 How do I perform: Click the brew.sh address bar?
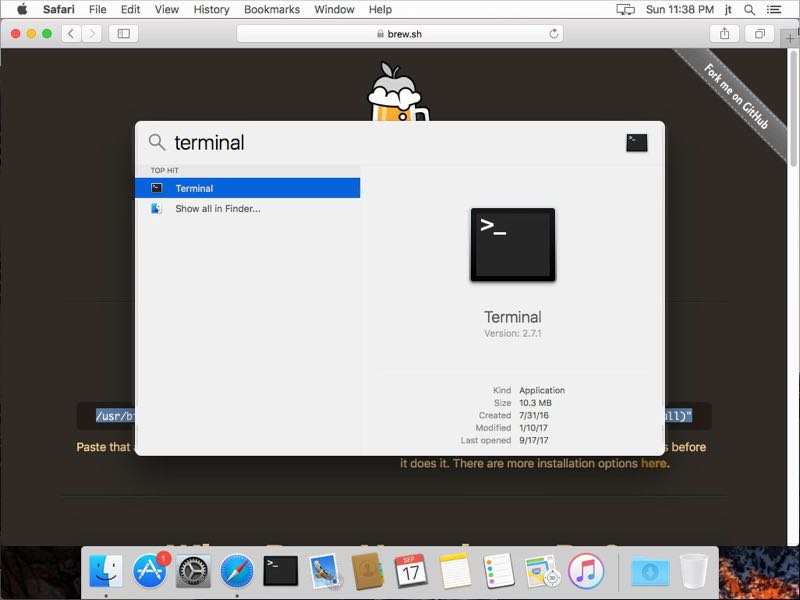coord(399,34)
